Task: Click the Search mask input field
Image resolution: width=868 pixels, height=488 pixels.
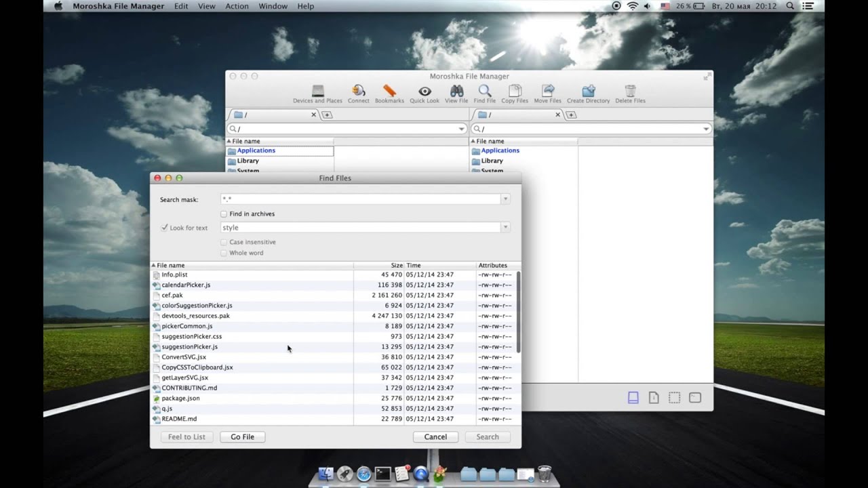Action: tap(360, 199)
